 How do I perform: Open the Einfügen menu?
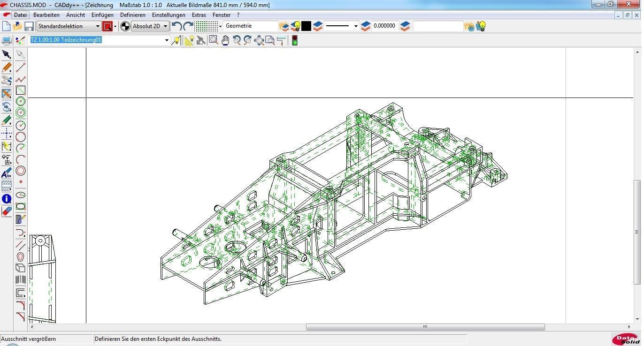102,15
